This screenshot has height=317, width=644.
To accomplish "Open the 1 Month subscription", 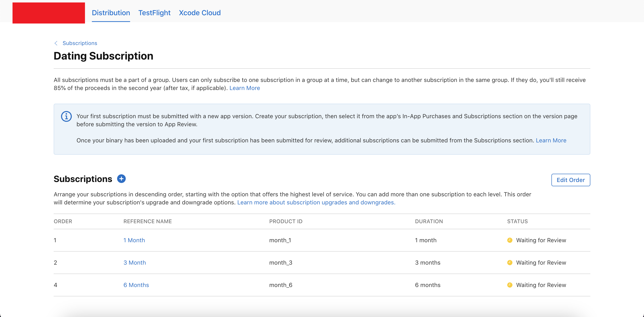I will point(134,240).
